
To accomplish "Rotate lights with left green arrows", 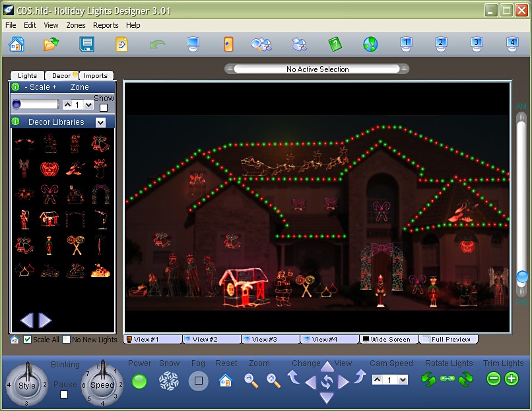I will click(x=428, y=379).
